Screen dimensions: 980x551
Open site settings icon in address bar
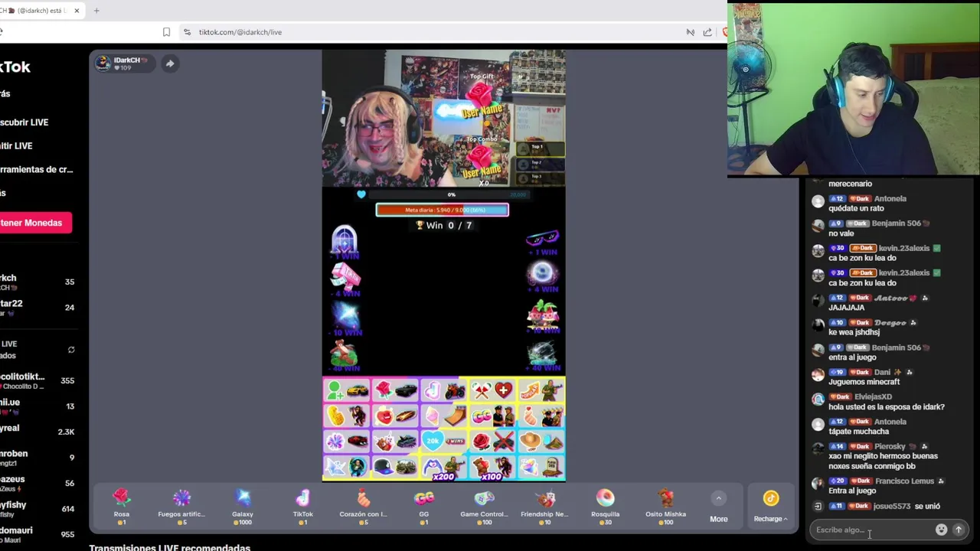187,32
